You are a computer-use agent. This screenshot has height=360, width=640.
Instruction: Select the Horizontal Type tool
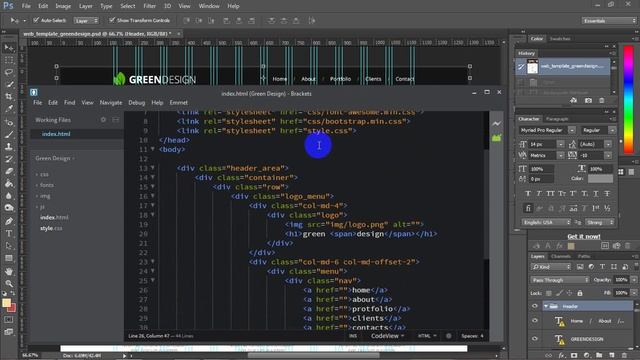[9, 233]
